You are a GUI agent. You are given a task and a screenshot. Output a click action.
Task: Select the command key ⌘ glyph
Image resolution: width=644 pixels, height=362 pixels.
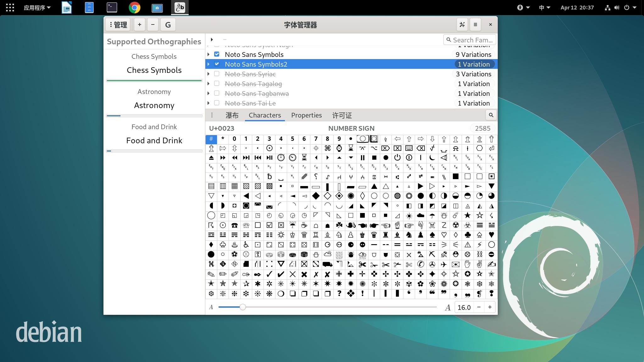(x=327, y=148)
